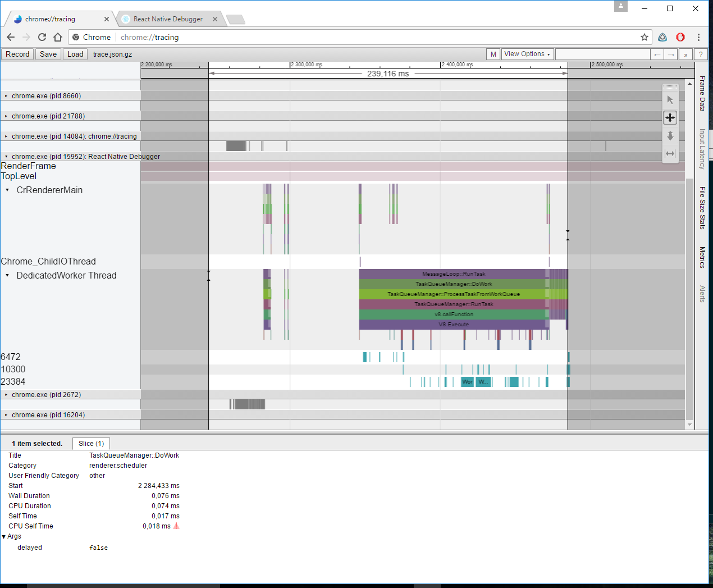
Task: Open tracing help question mark
Action: (x=701, y=54)
